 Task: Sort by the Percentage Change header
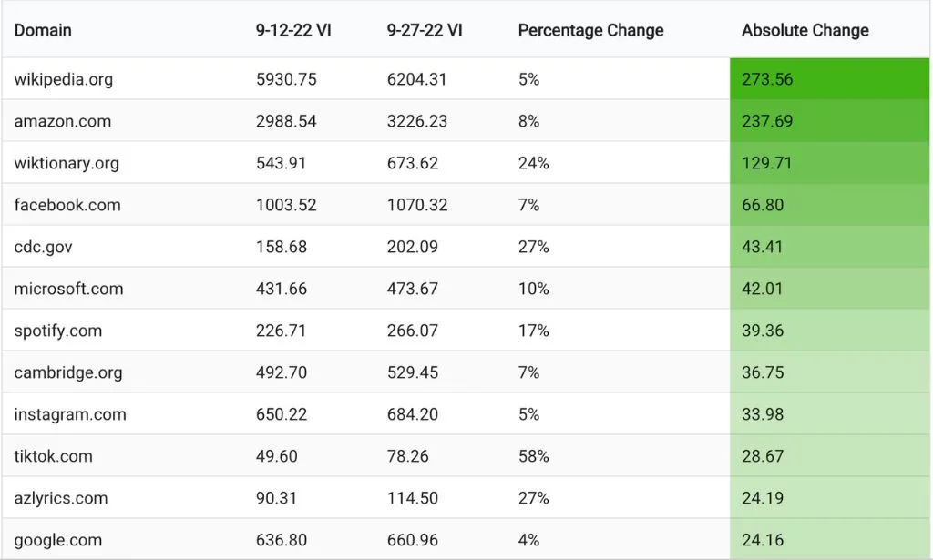coord(590,30)
